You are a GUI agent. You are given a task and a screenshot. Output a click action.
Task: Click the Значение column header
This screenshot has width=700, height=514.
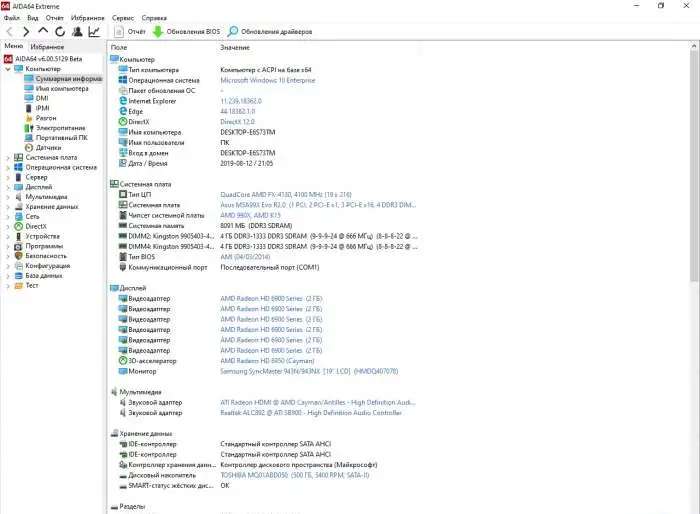coord(235,47)
